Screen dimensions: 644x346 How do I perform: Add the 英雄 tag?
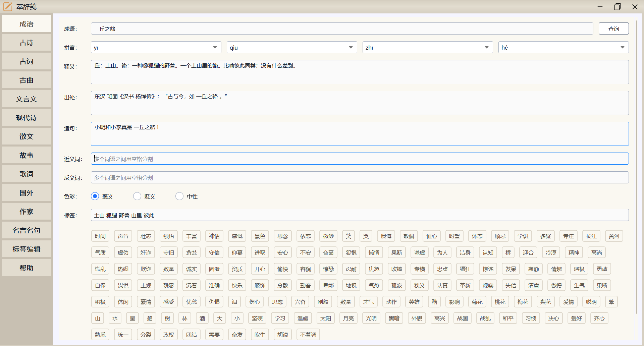[414, 302]
